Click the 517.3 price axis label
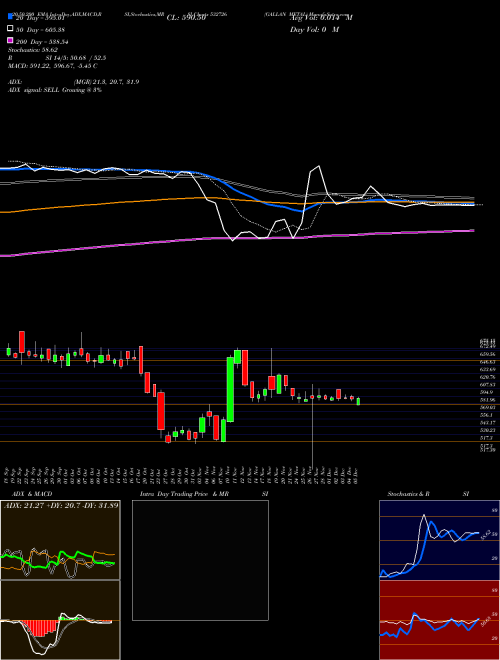Viewport: 500px width, 660px height. 487,438
